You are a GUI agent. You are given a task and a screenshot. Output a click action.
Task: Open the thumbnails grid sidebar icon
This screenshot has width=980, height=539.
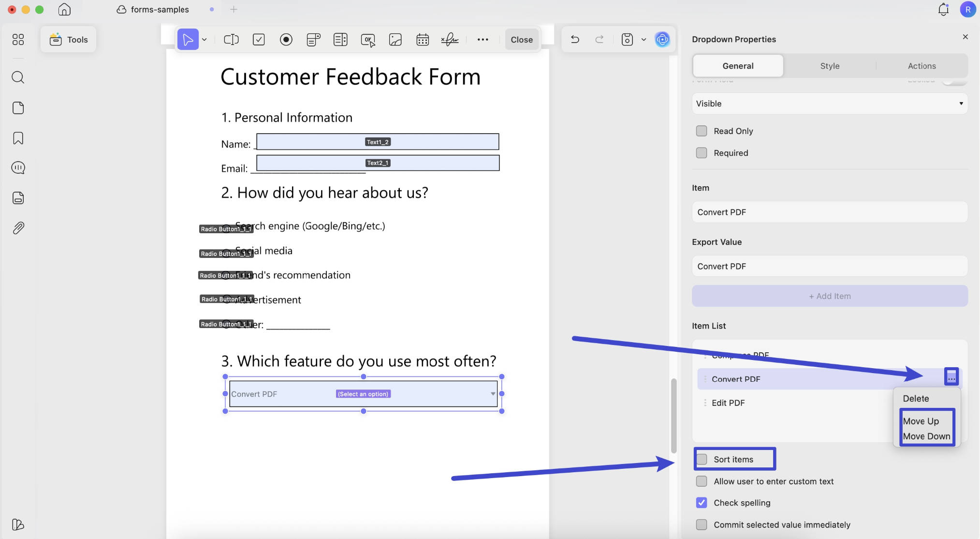point(18,39)
